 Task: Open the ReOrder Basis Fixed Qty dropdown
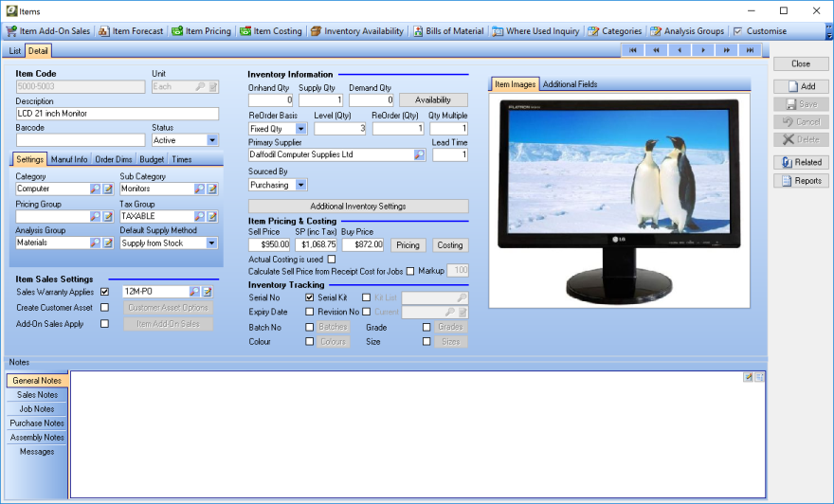(300, 129)
